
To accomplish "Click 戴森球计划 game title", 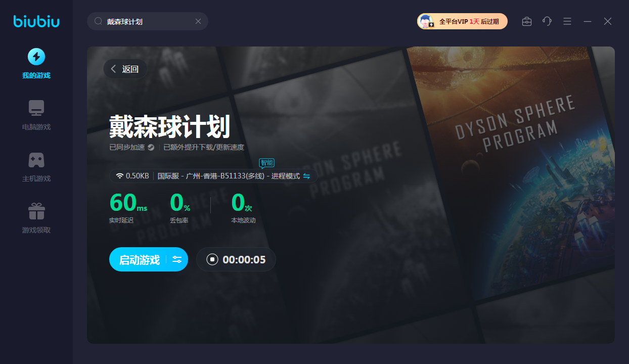I will tap(169, 127).
